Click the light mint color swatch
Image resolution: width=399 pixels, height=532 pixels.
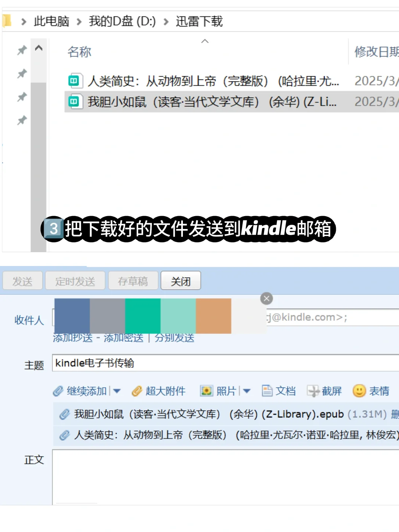point(178,316)
